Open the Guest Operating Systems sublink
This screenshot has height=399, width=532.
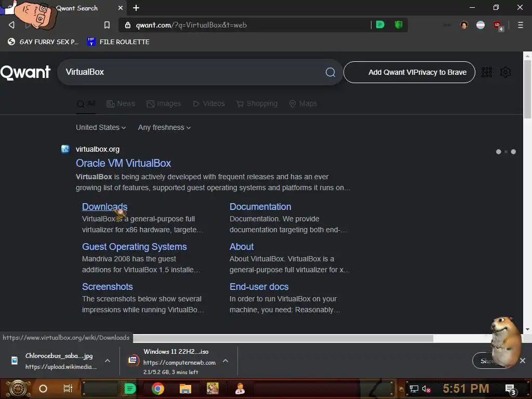[x=135, y=247]
